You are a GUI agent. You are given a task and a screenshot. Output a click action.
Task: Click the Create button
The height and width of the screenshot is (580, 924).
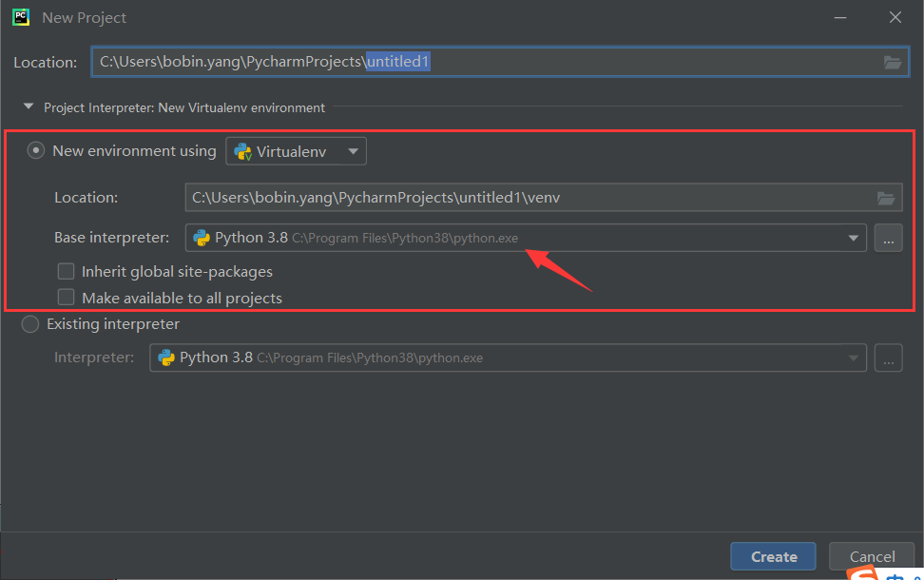tap(773, 556)
